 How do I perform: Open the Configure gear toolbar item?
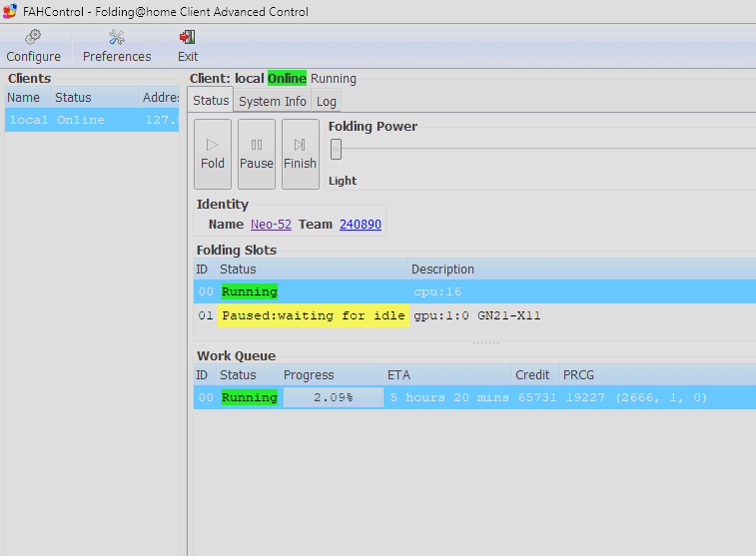tap(33, 46)
